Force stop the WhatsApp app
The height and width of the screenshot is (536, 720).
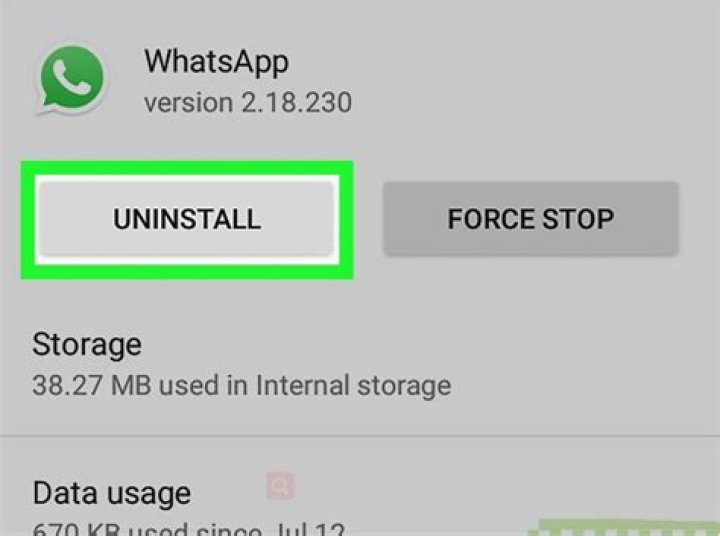[x=530, y=219]
